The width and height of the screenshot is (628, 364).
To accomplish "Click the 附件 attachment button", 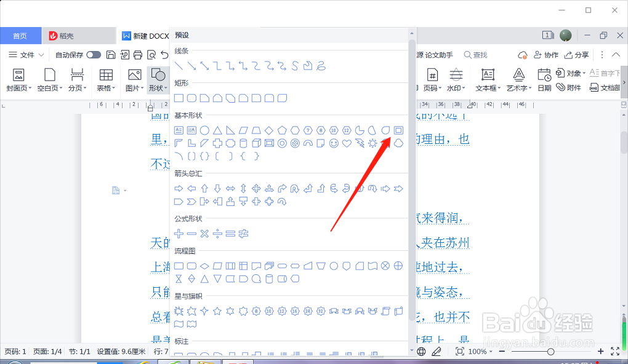I will coord(569,87).
